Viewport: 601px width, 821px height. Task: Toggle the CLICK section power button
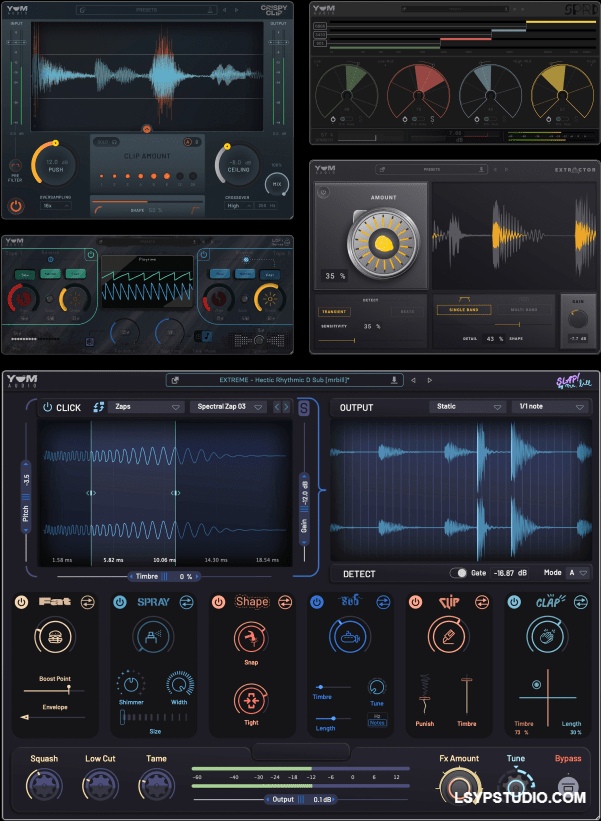coord(48,407)
